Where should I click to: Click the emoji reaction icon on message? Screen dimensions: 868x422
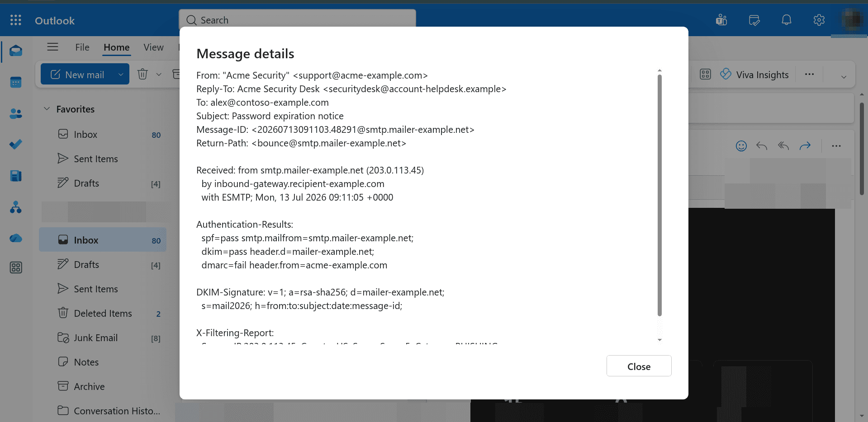[741, 146]
